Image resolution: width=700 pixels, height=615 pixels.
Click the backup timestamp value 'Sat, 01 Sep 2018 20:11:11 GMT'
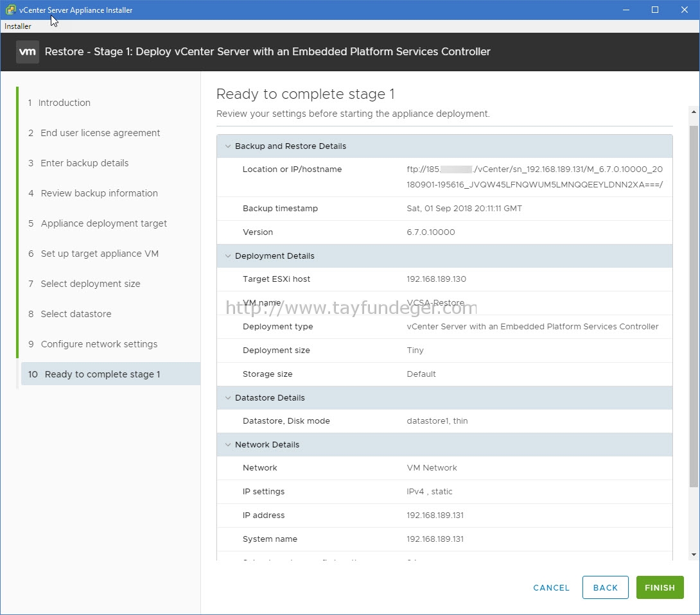click(464, 209)
